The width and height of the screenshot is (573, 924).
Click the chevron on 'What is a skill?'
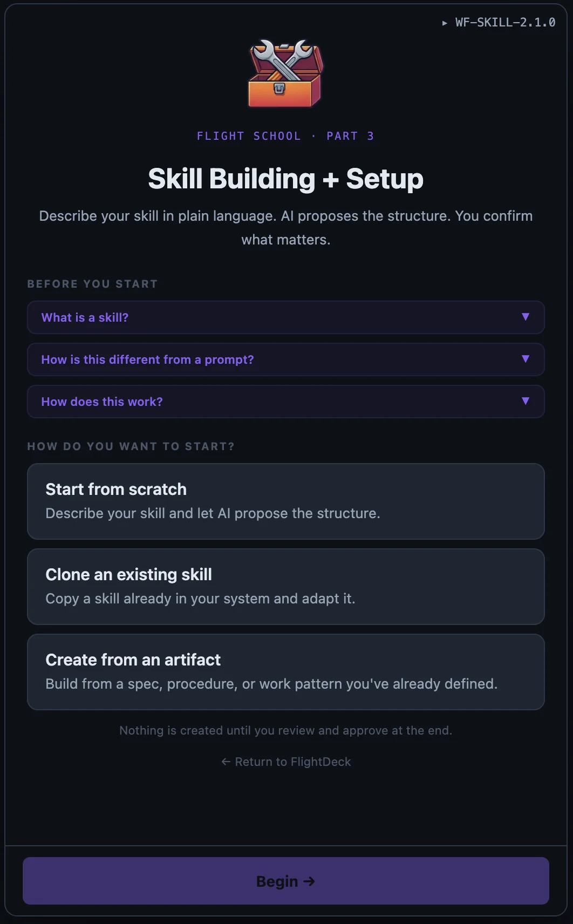[525, 317]
